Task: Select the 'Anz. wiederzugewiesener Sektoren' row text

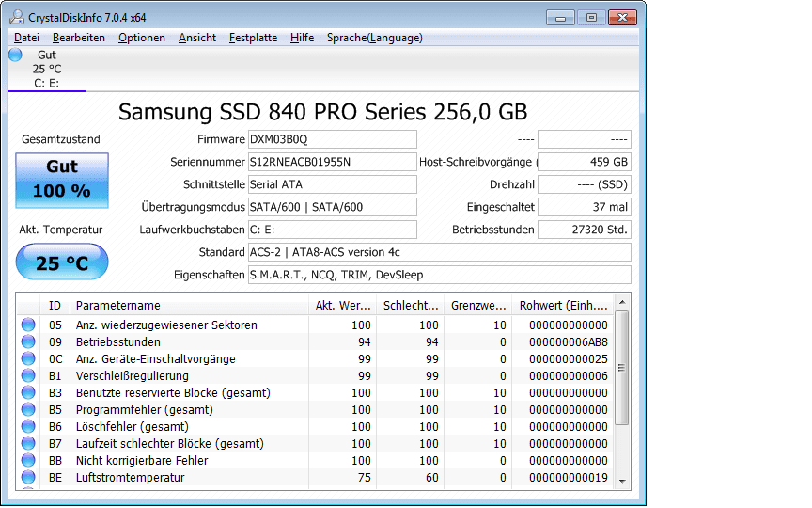Action: point(166,325)
